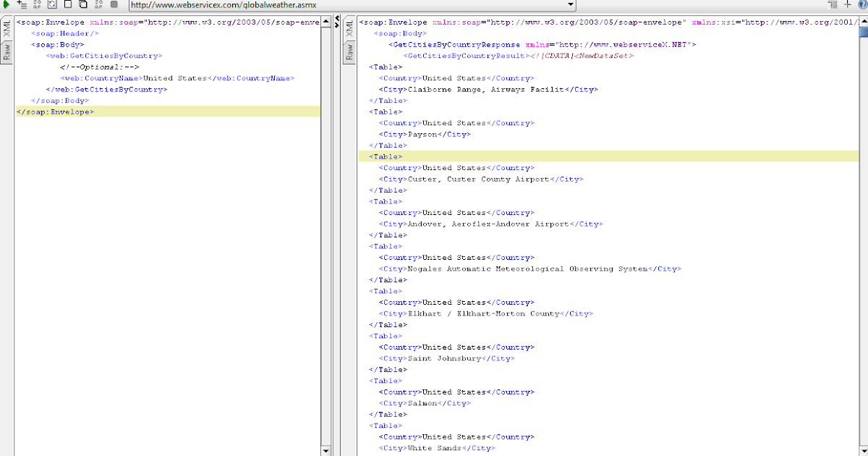
Task: Submit the request with the green arrow
Action: [x=6, y=4]
